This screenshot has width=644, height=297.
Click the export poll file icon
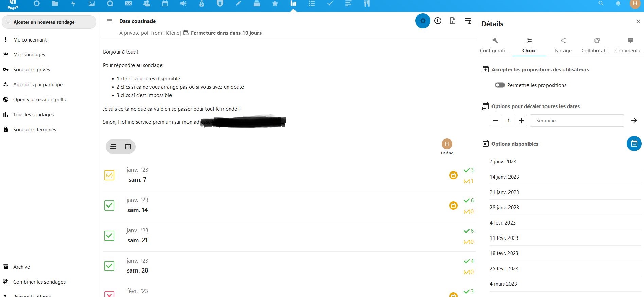pos(453,21)
